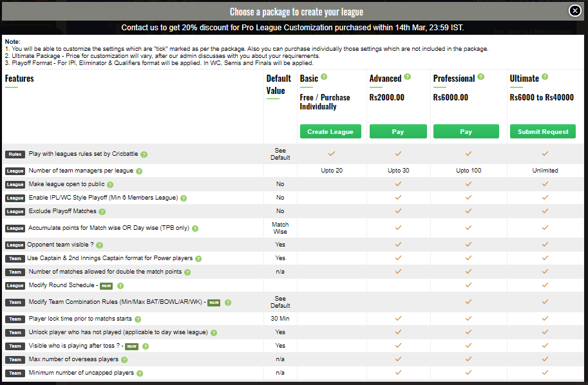Image resolution: width=588 pixels, height=385 pixels.
Task: Click Professional tick for Modify Round Schedule
Action: tap(468, 285)
